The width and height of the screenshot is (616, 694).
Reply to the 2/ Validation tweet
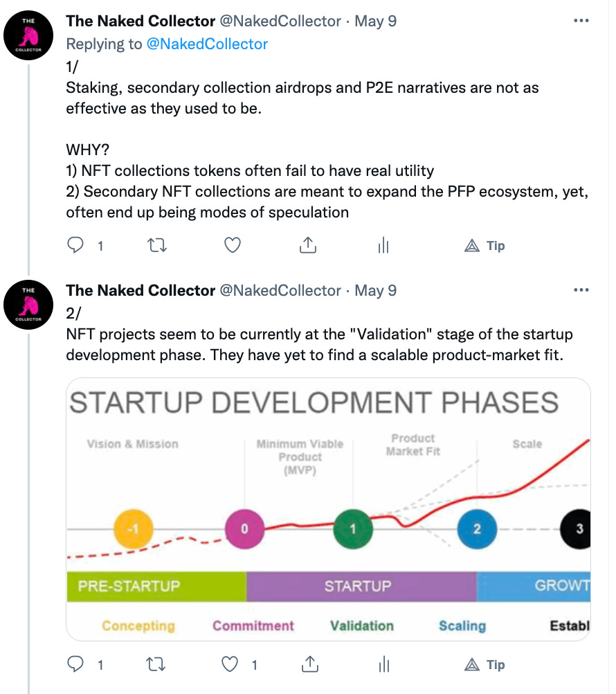click(75, 664)
